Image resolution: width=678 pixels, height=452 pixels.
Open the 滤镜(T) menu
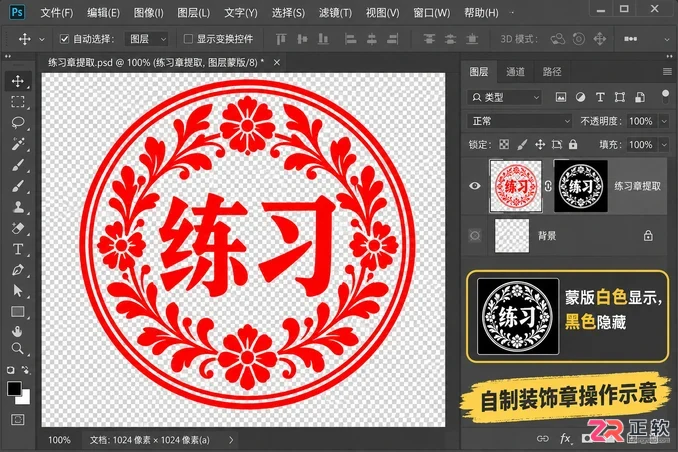click(336, 13)
